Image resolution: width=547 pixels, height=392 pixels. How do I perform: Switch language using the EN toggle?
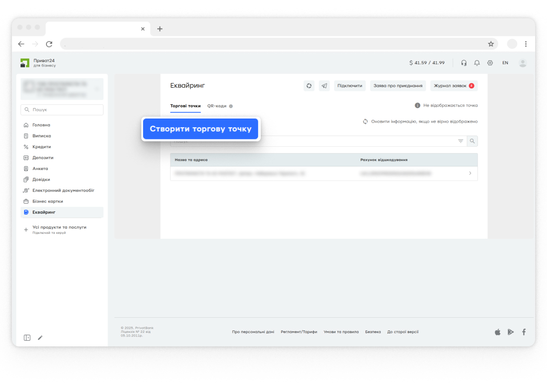pyautogui.click(x=505, y=63)
